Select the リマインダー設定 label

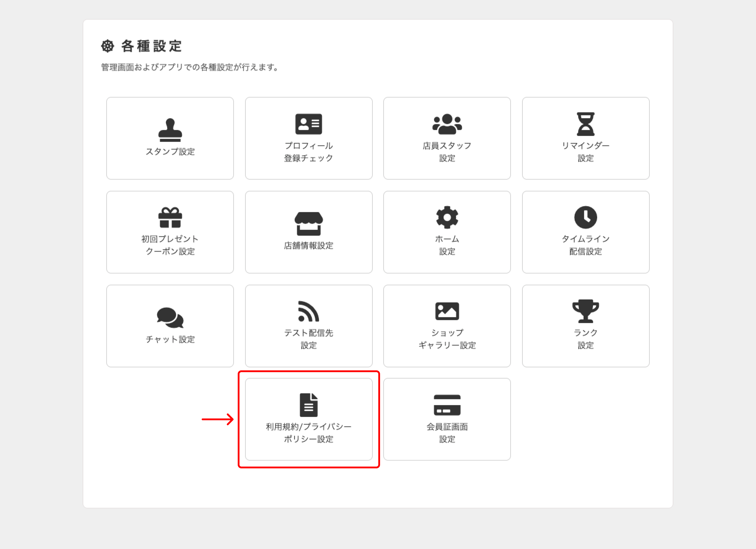[586, 152]
